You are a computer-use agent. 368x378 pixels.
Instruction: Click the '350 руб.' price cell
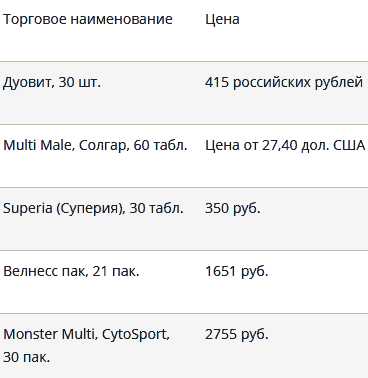(x=233, y=208)
